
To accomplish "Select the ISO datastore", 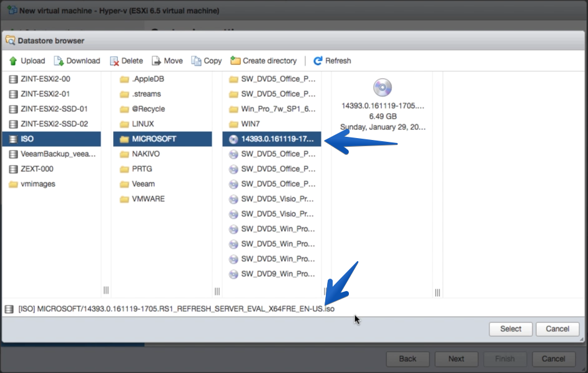I will tap(51, 139).
